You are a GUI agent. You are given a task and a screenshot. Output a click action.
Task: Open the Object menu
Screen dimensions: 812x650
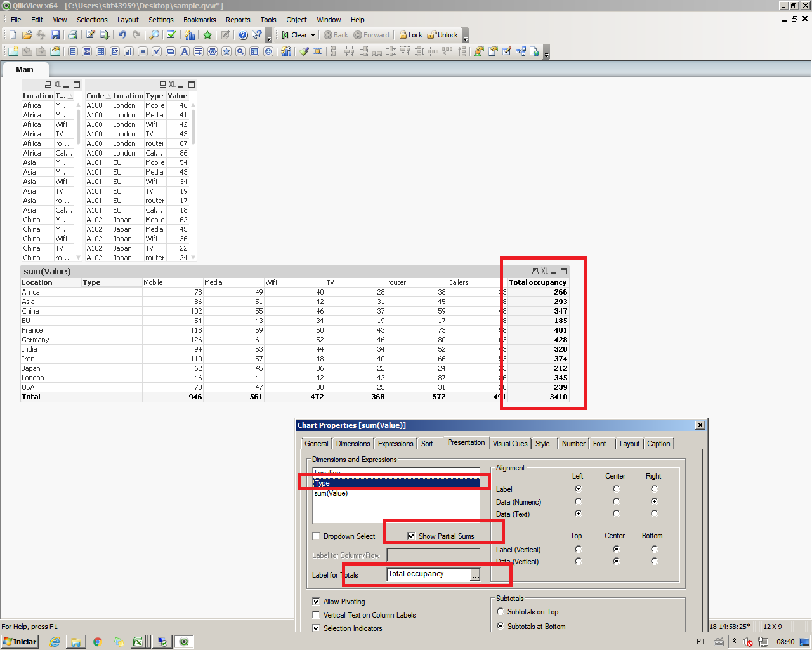tap(296, 20)
